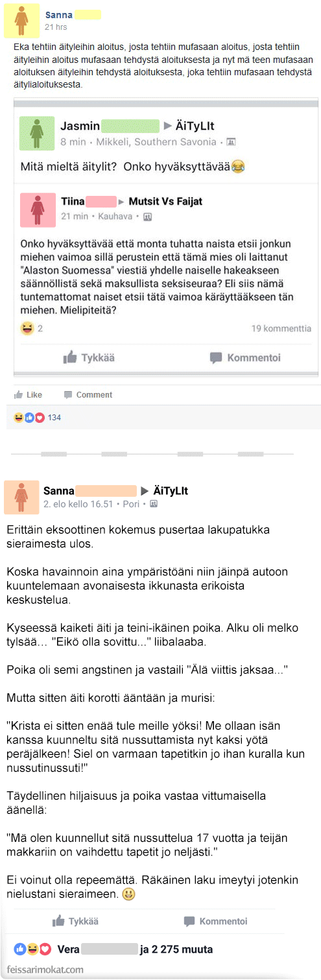Image resolution: width=321 pixels, height=980 pixels.
Task: Click the group privacy icon next to Pori
Action: pos(153,504)
